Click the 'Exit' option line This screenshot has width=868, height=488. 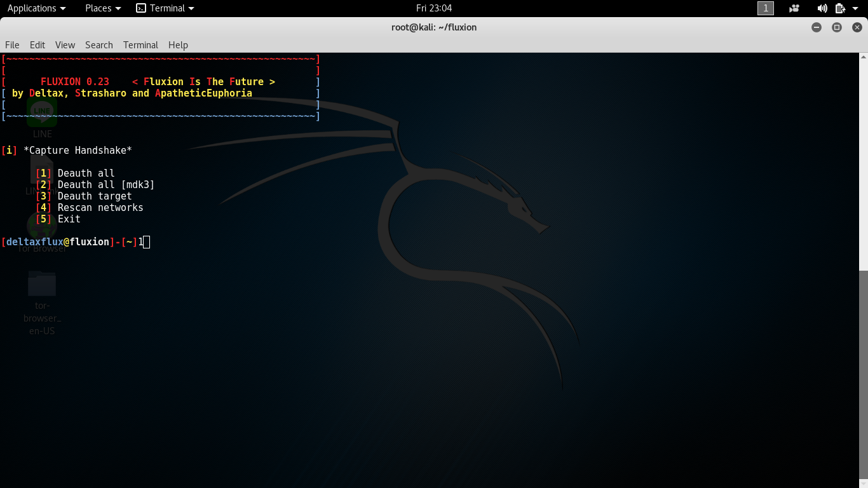pos(58,219)
